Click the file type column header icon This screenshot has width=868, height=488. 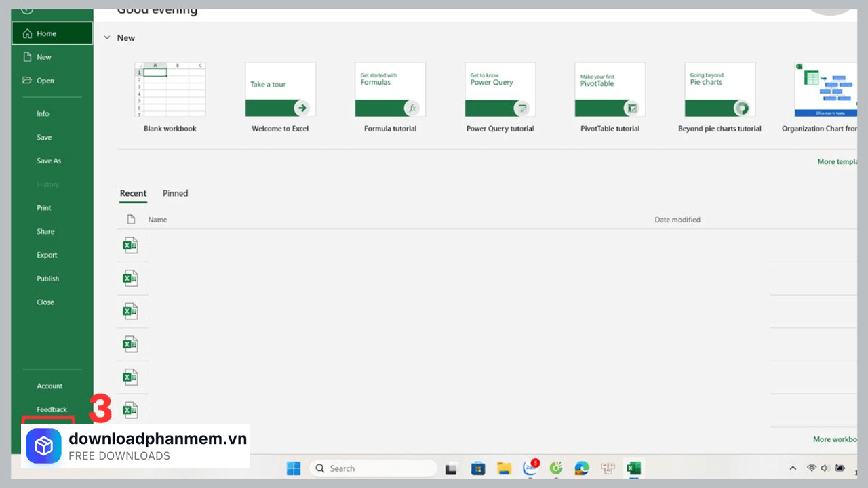tap(132, 220)
